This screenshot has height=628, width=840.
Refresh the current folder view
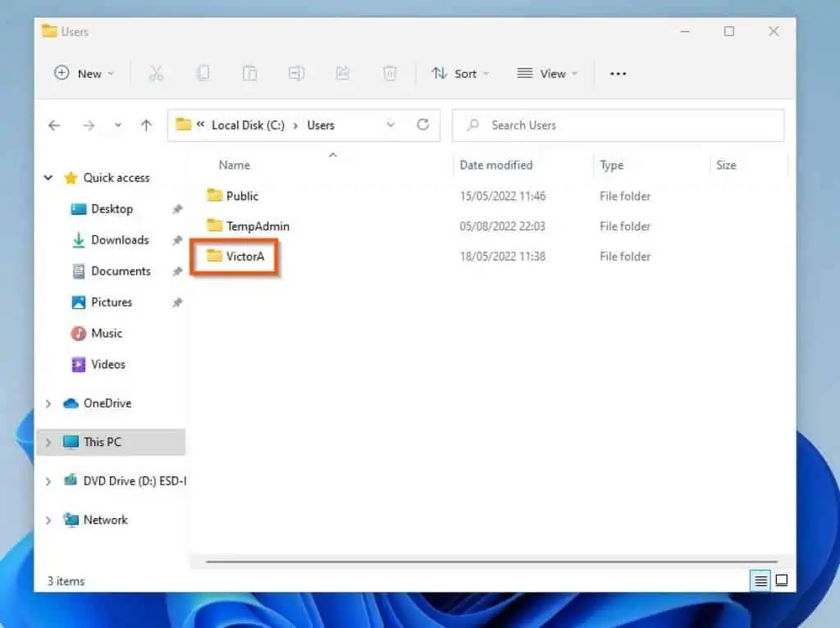click(423, 125)
